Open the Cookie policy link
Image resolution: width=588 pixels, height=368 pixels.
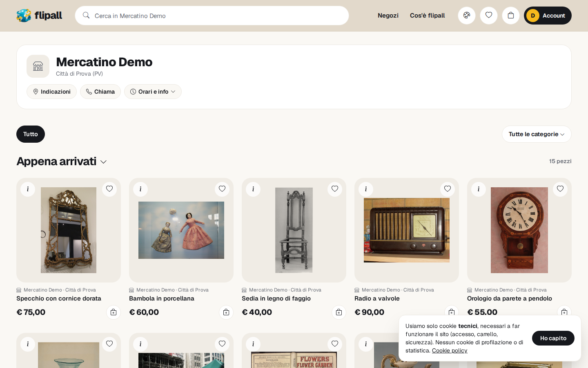click(450, 350)
